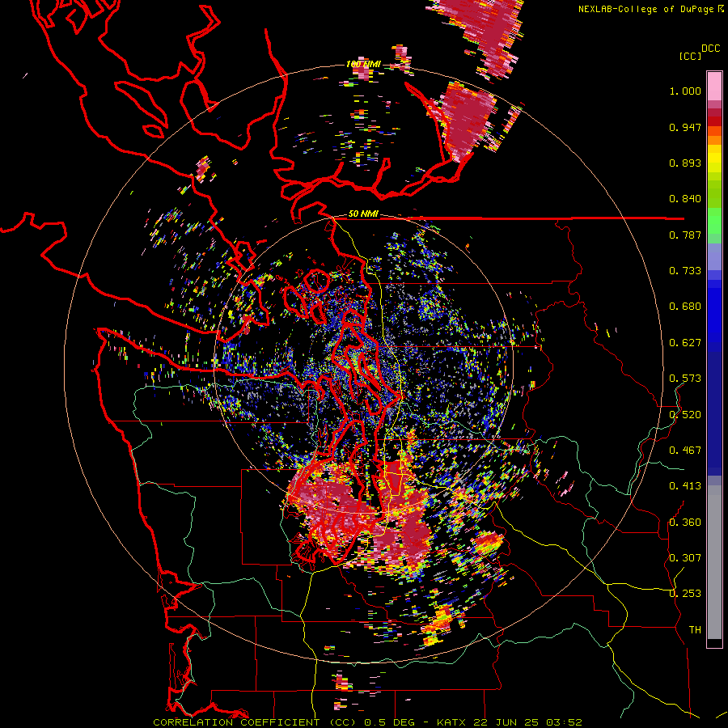Select the 0.893 scale value

tap(685, 163)
